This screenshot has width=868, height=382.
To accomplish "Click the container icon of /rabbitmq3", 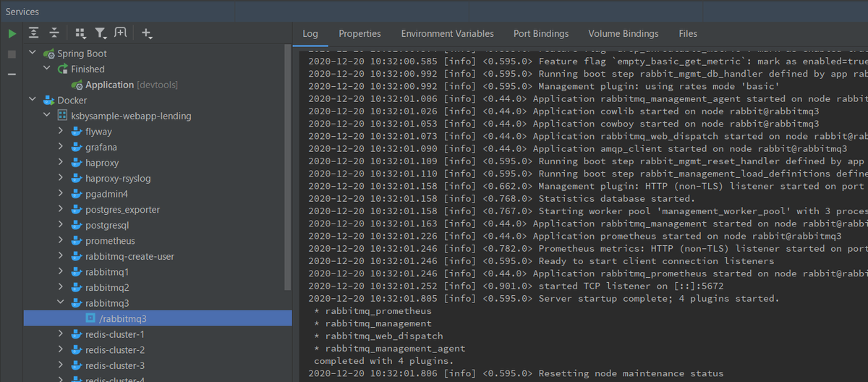I will (90, 318).
